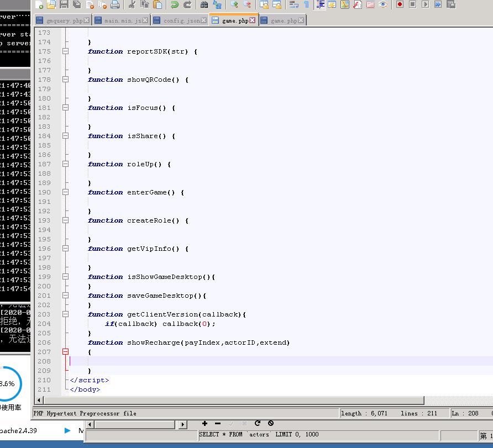Click the Save All icon
The image size is (493, 448).
[77, 4]
